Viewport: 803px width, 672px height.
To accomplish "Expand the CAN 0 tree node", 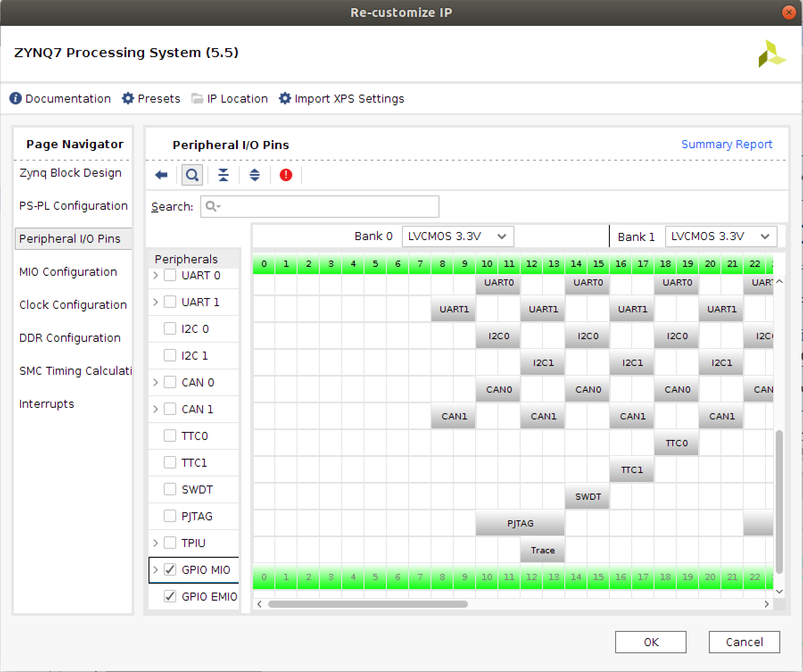I will tap(156, 382).
